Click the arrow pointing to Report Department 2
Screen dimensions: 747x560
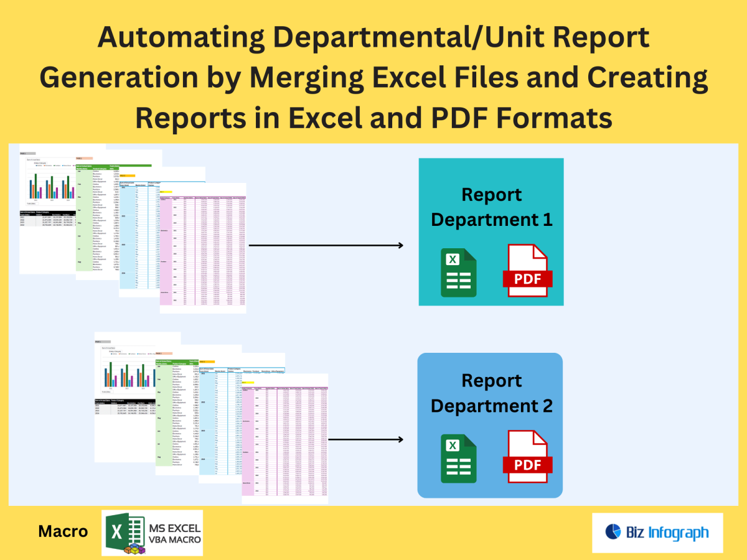point(367,439)
